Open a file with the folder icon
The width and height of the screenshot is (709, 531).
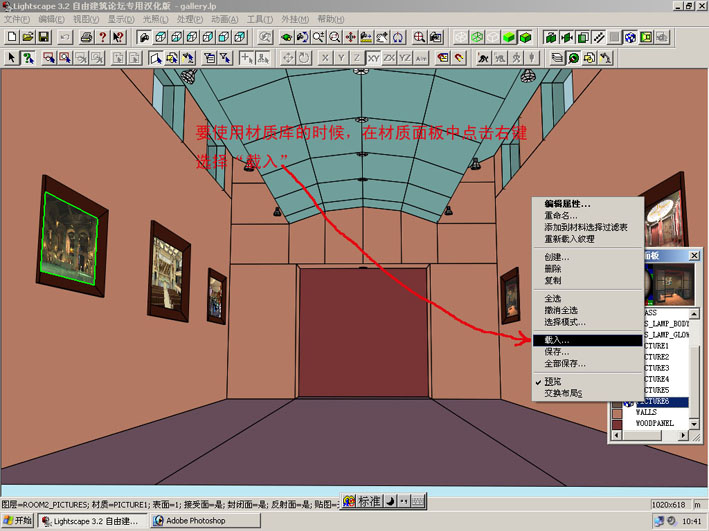coord(28,37)
